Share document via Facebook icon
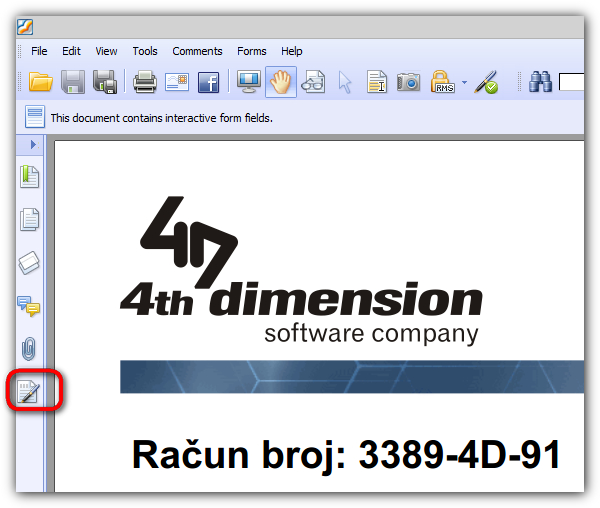 click(x=209, y=82)
